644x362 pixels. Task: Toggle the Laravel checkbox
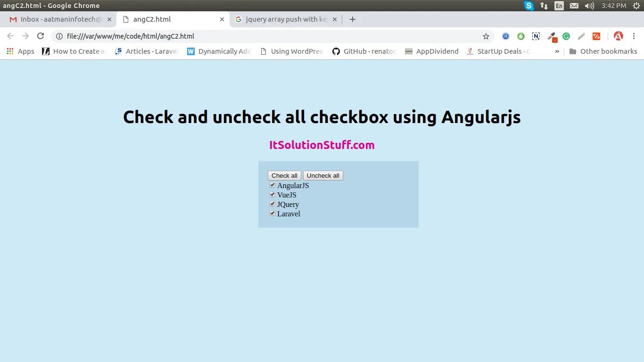click(272, 214)
